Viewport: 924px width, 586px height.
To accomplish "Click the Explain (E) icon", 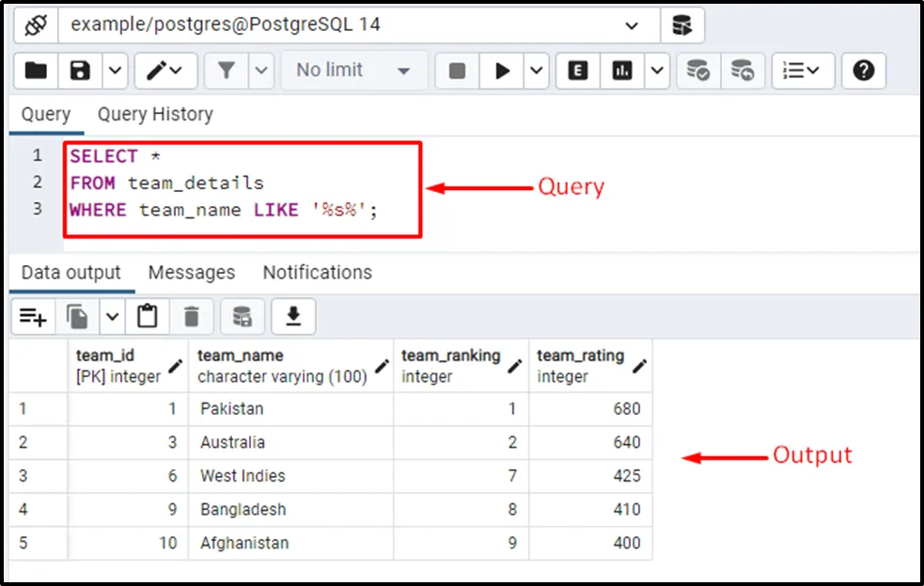I will (578, 71).
